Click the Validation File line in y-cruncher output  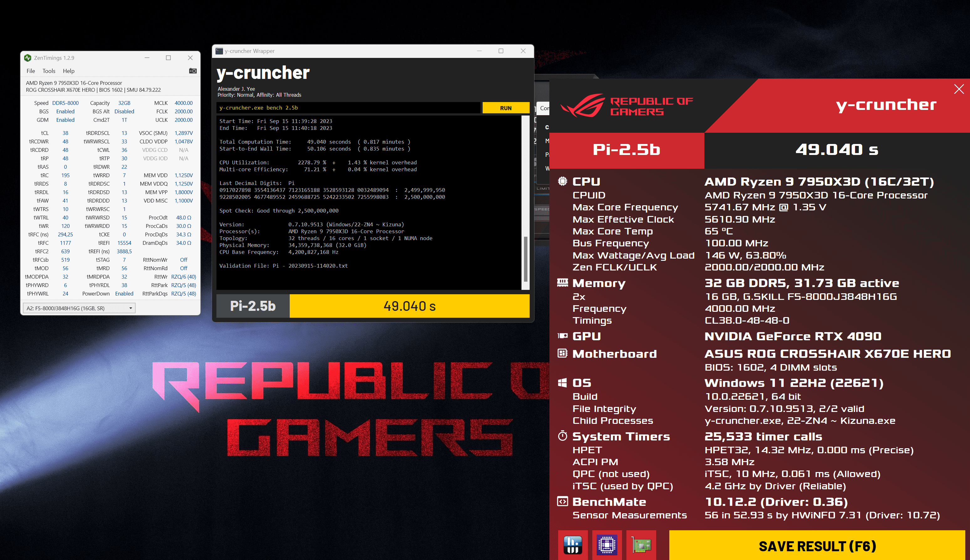pyautogui.click(x=283, y=266)
